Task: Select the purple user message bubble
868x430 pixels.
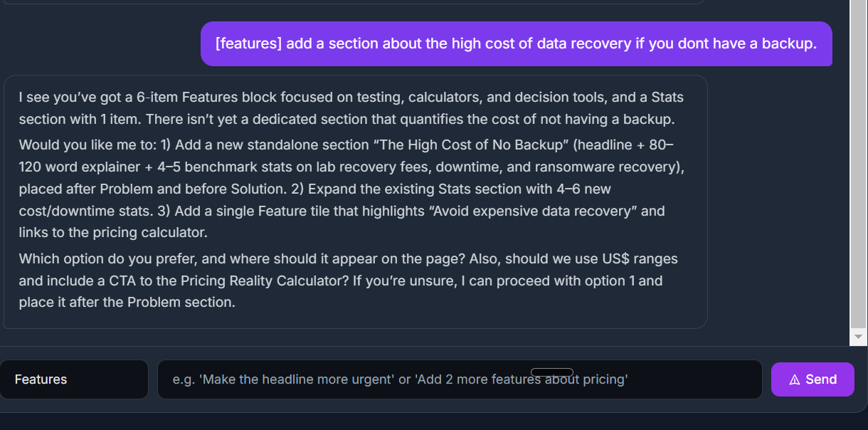Action: pos(516,43)
